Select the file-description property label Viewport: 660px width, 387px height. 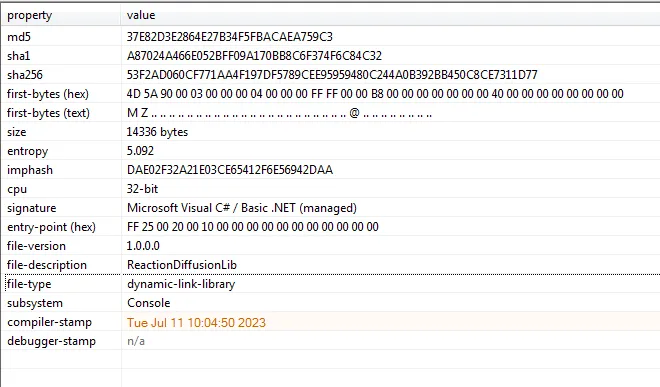click(47, 265)
